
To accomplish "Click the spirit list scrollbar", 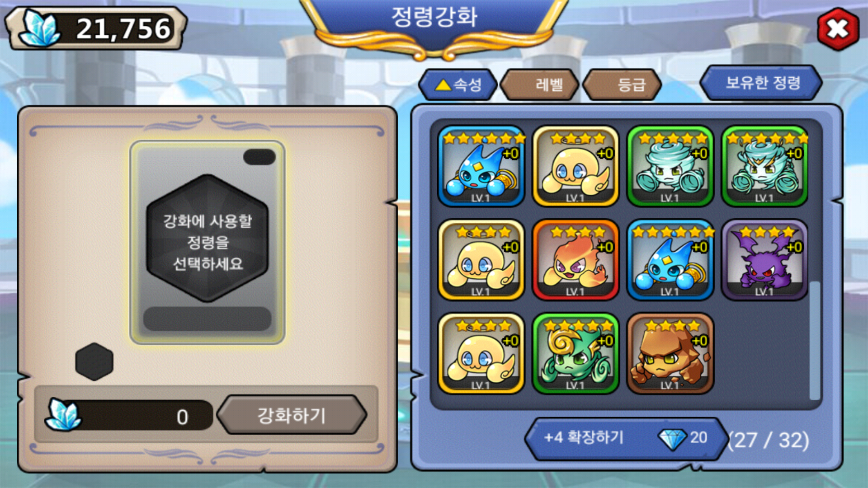I will 815,341.
